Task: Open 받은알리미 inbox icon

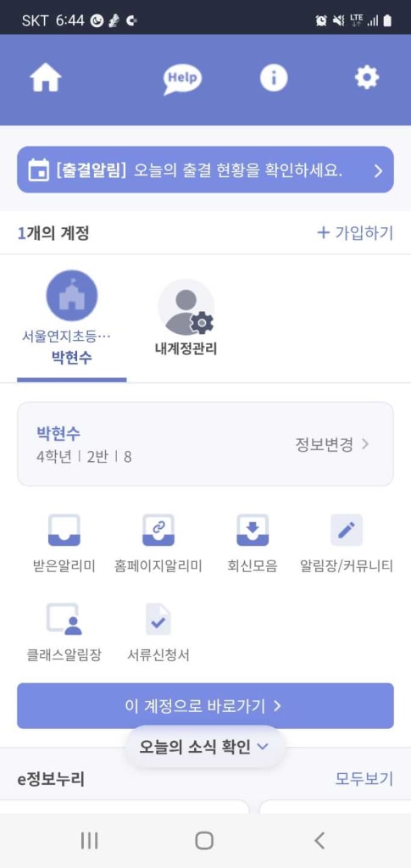Action: (64, 531)
